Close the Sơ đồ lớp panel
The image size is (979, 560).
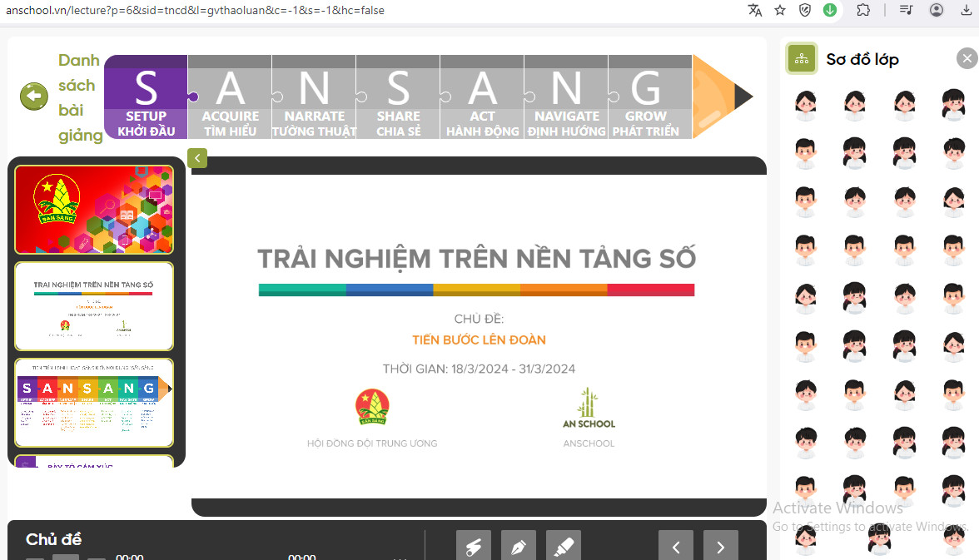pyautogui.click(x=967, y=59)
